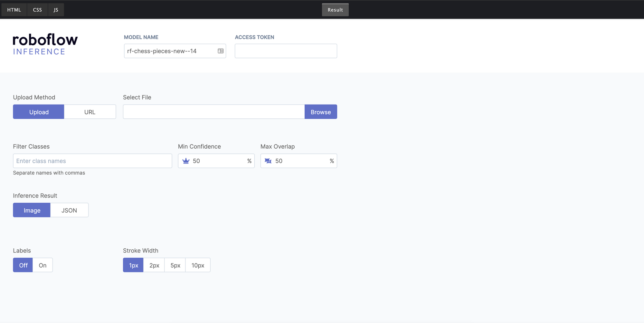Click the Result button
Screen dimensions: 644x323
(335, 10)
